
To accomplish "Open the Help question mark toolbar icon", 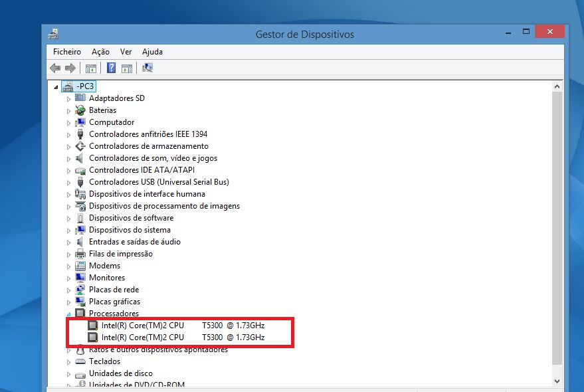I will click(x=111, y=68).
